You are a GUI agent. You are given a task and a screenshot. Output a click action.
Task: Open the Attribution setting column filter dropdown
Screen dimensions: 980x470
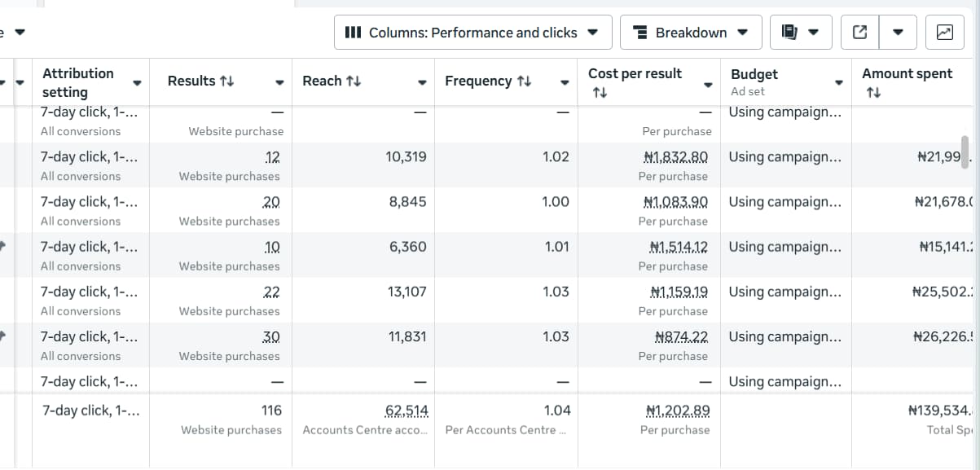pyautogui.click(x=137, y=81)
